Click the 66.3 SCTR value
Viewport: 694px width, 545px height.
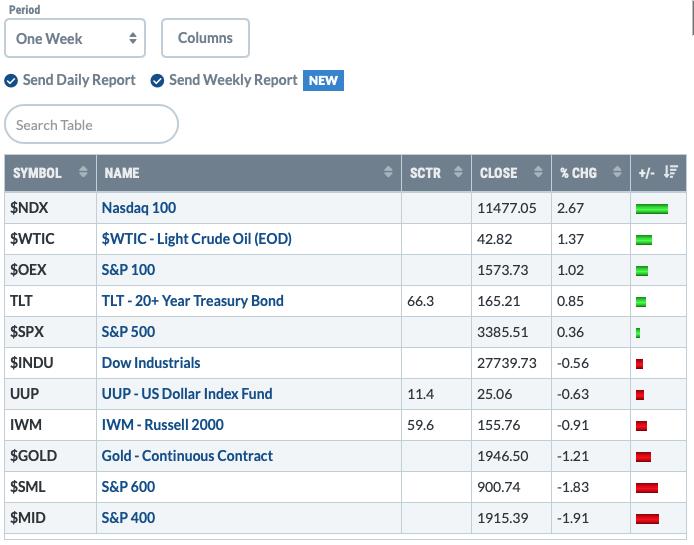[x=420, y=301]
